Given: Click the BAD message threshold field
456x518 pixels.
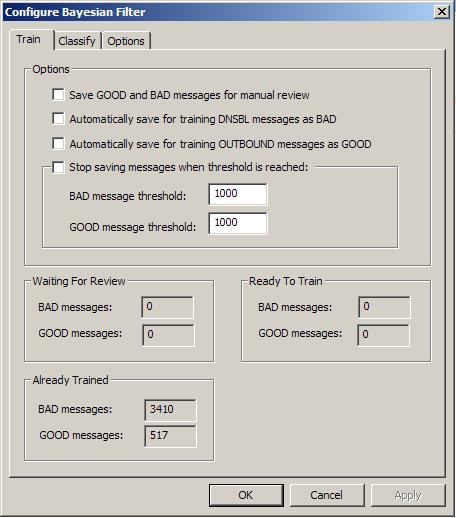Looking at the screenshot, I should tap(238, 194).
